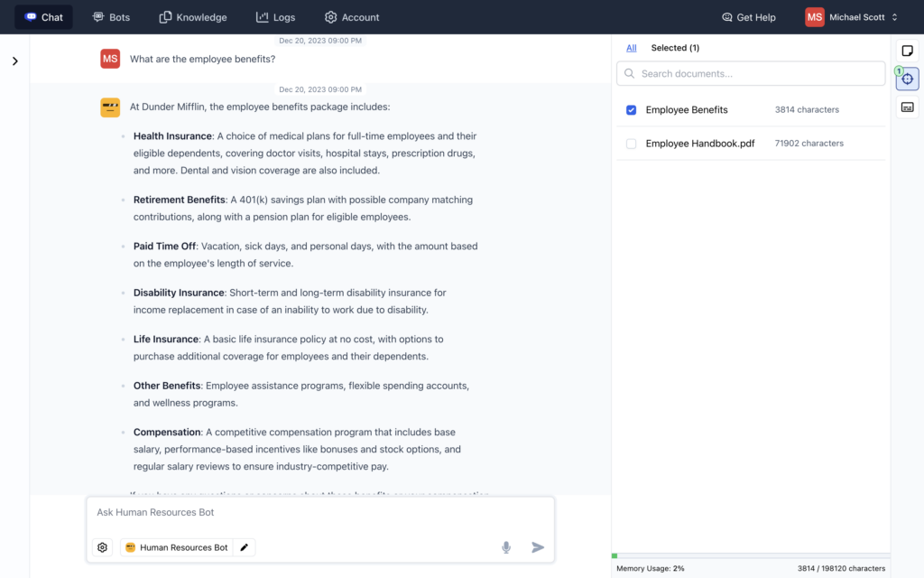
Task: Click the microphone icon for voice input
Action: tap(506, 547)
